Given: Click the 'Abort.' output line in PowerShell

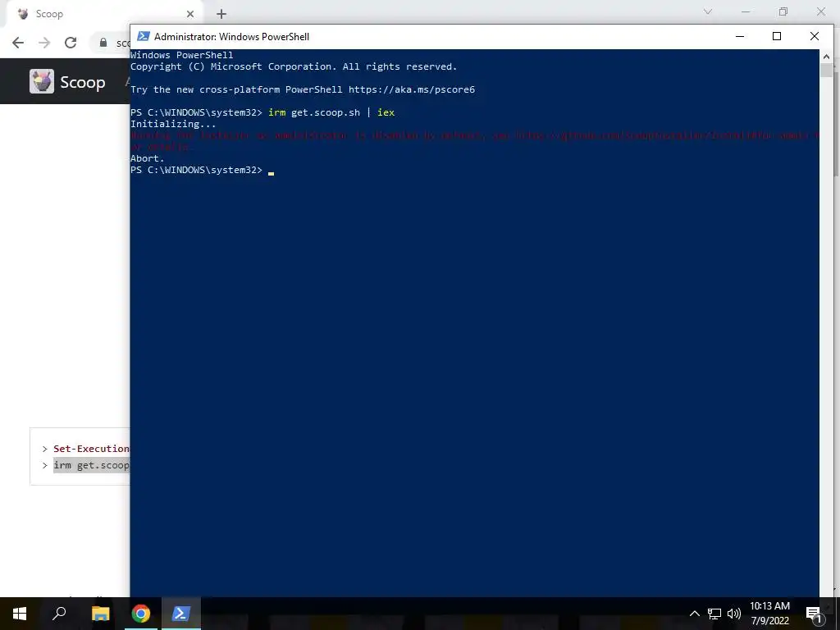Looking at the screenshot, I should (148, 158).
